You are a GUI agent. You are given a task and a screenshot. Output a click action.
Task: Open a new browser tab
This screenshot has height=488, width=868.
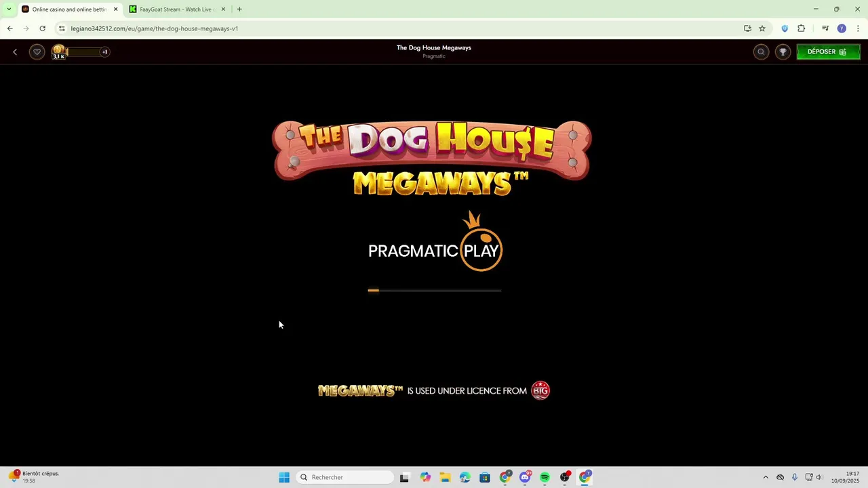point(239,9)
